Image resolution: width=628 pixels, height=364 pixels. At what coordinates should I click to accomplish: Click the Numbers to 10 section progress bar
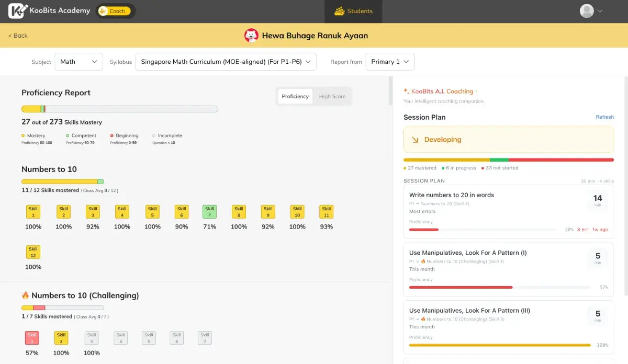tap(63, 181)
